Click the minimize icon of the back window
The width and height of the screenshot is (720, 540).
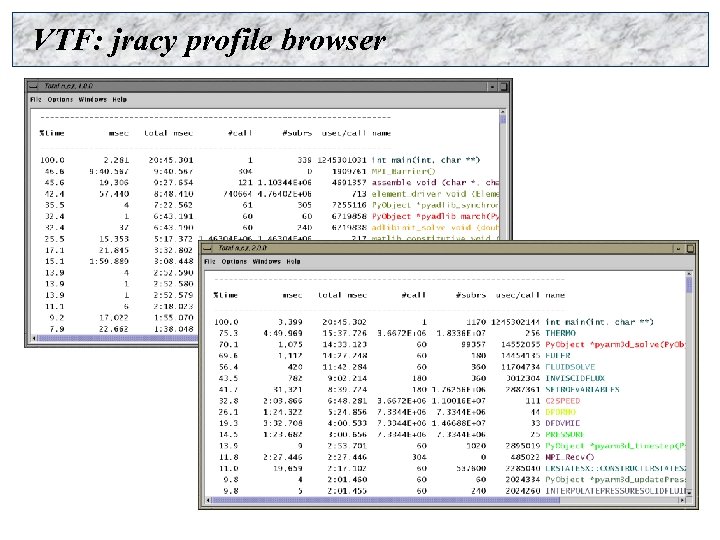492,86
